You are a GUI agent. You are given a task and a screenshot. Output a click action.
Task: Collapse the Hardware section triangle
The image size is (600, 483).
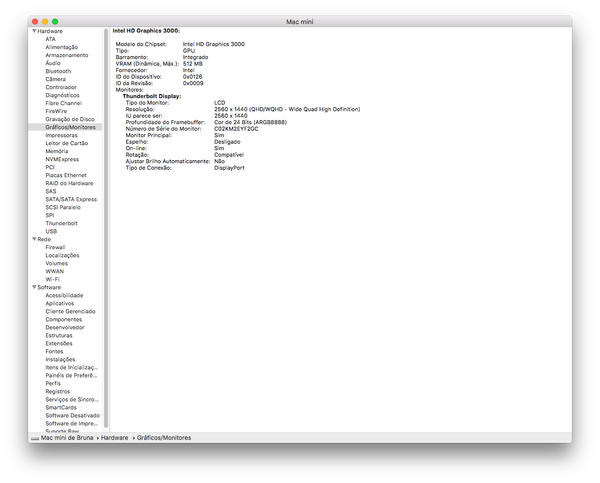pyautogui.click(x=34, y=31)
